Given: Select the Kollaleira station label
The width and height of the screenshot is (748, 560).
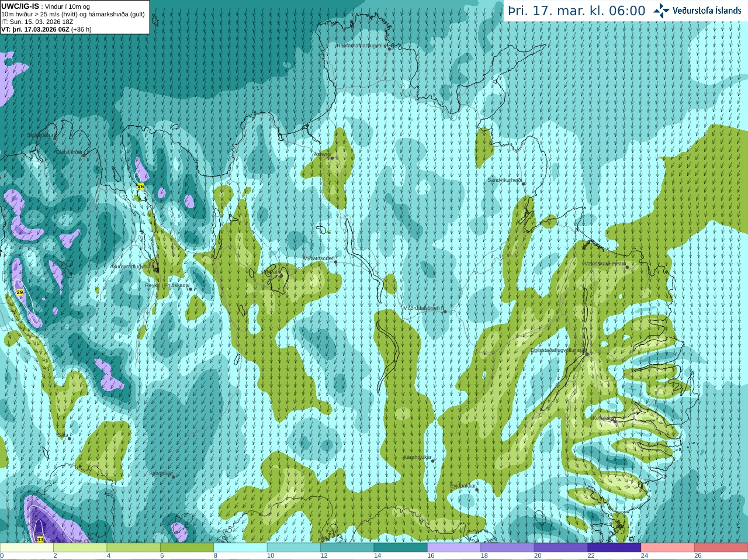Looking at the screenshot, I should tap(602, 418).
